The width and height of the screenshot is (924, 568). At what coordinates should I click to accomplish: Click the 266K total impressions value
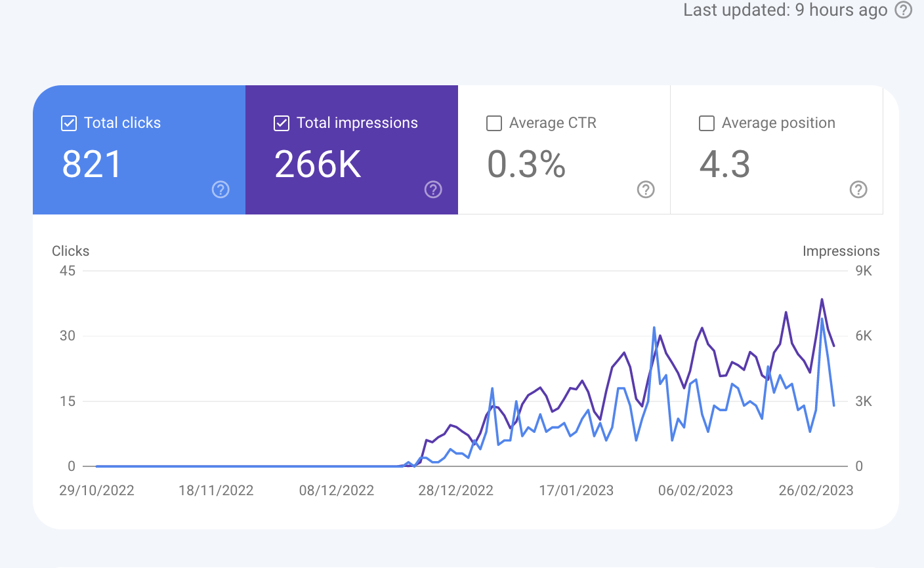click(x=318, y=164)
